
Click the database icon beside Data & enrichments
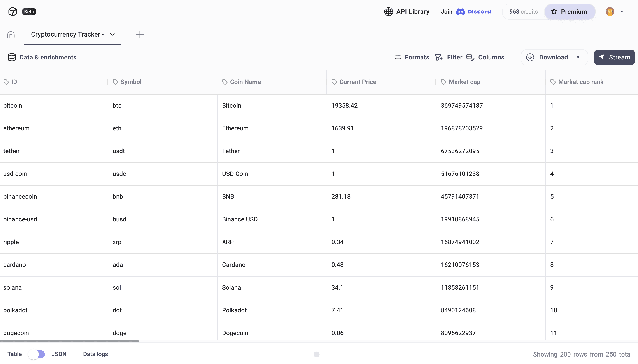click(x=12, y=57)
